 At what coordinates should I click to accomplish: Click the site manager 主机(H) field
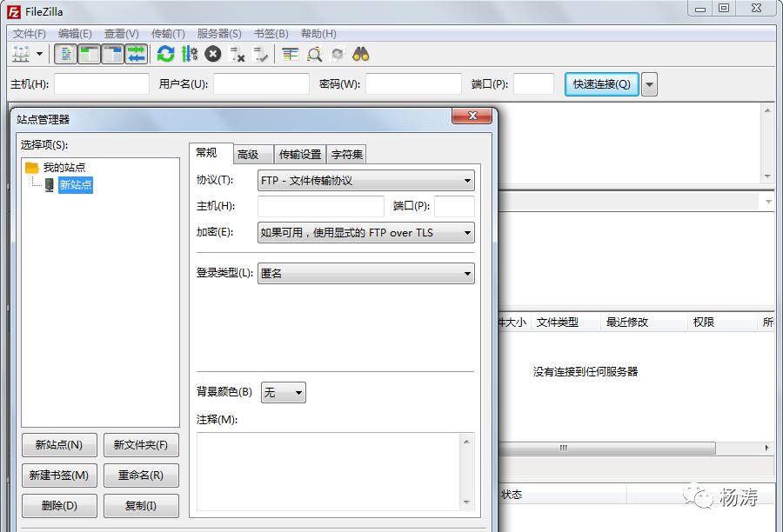click(321, 206)
